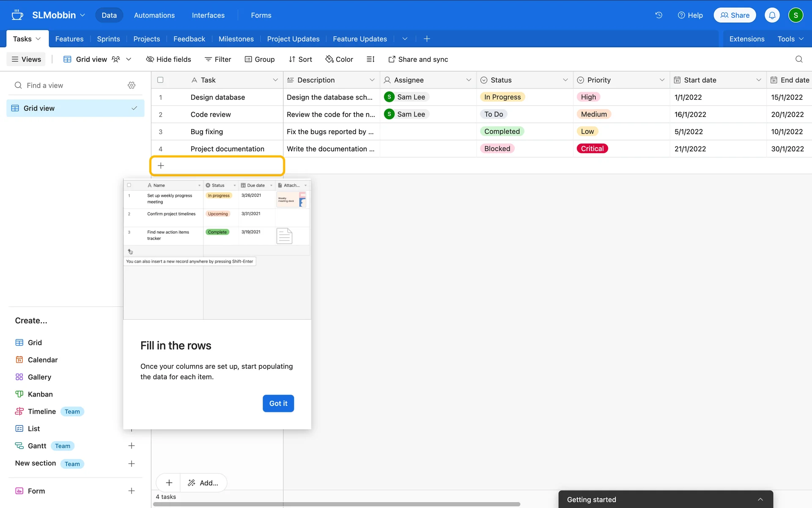
Task: Add a Form view with plus
Action: point(132,491)
